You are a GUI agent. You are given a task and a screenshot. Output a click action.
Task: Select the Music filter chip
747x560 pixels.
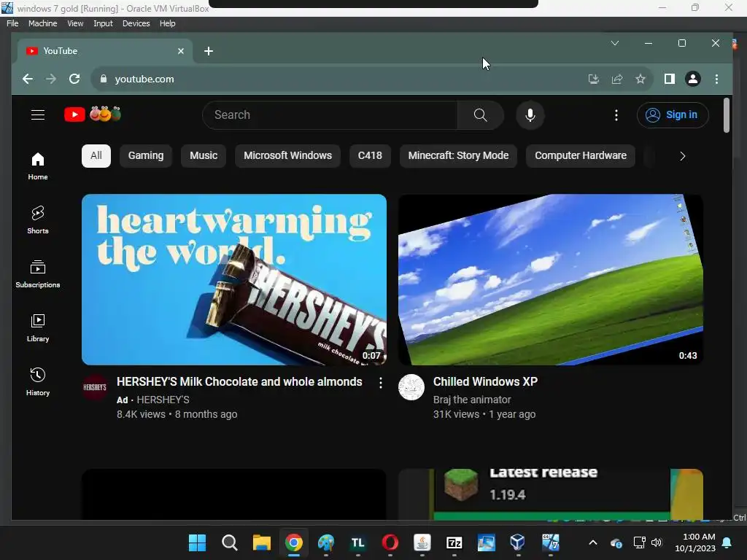pos(204,156)
